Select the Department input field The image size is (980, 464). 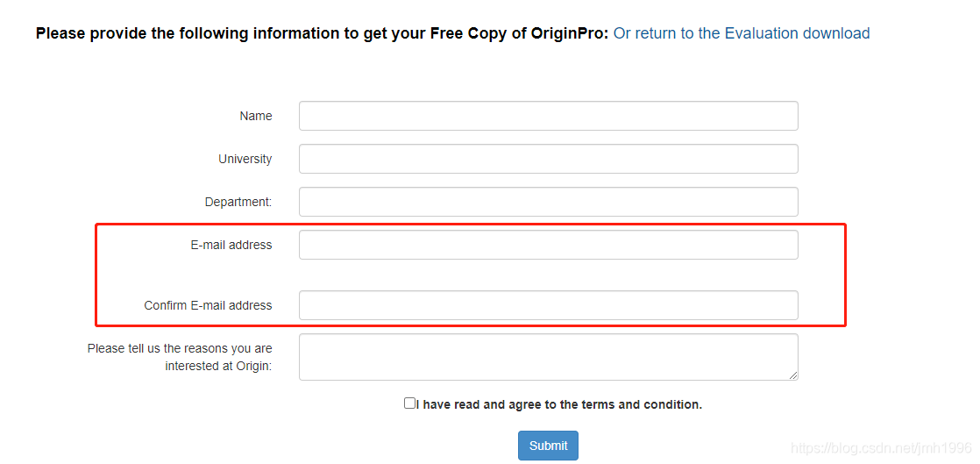pyautogui.click(x=548, y=202)
